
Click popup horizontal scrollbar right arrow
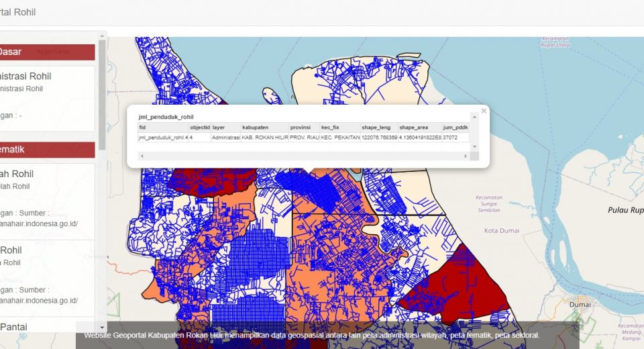(x=466, y=156)
